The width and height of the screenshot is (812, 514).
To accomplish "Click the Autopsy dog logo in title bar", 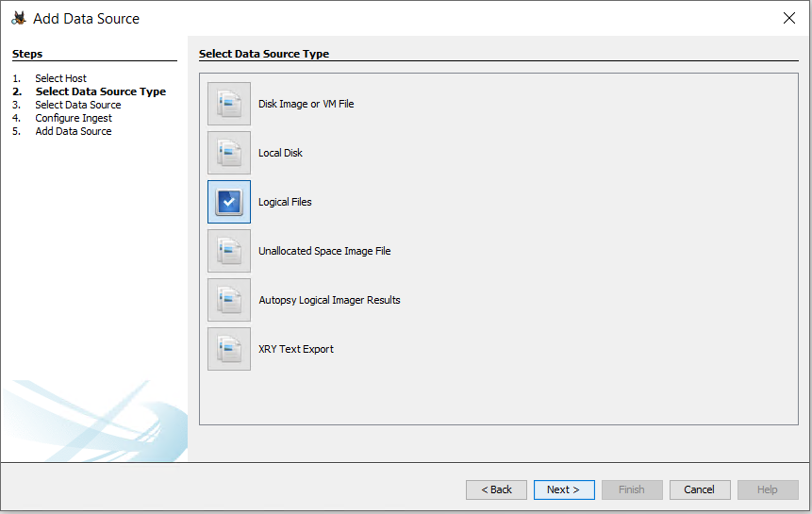I will [19, 19].
